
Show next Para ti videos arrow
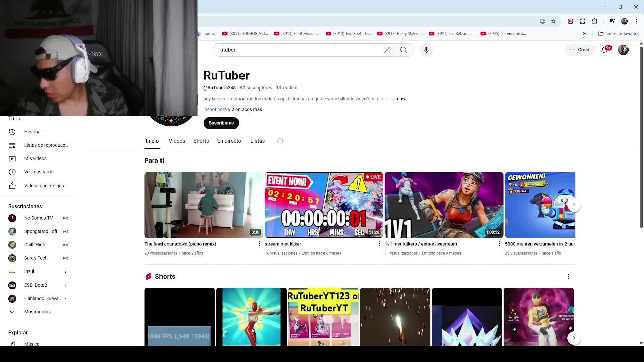click(573, 205)
